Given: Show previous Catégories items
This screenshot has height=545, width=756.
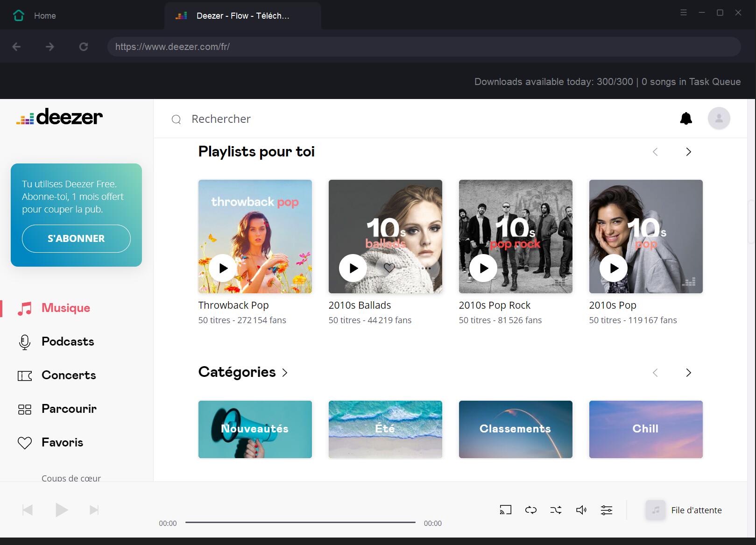Looking at the screenshot, I should coord(655,373).
